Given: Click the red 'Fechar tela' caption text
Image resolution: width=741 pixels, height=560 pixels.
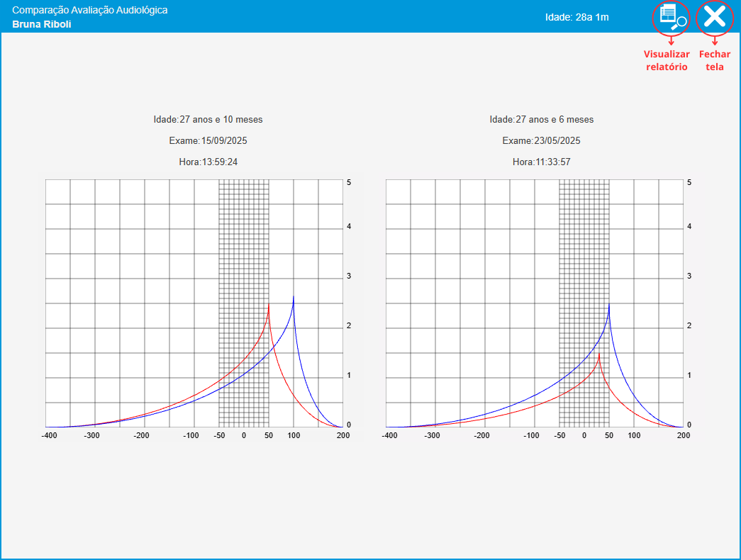Looking at the screenshot, I should coord(714,60).
